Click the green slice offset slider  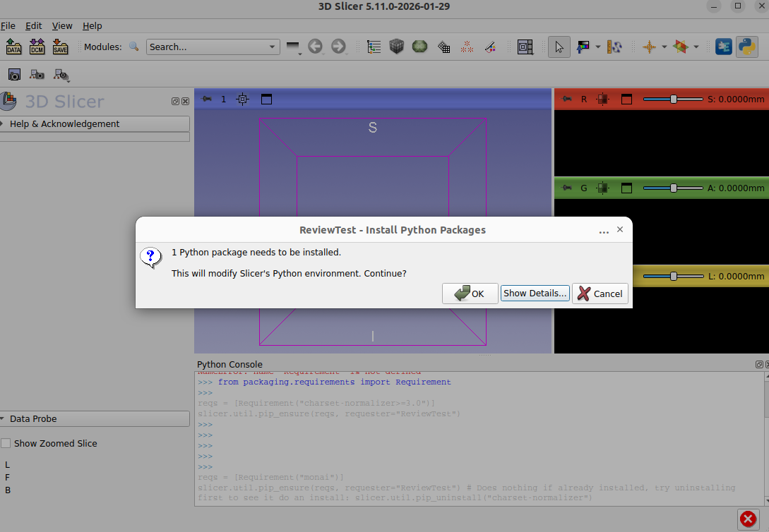[673, 188]
